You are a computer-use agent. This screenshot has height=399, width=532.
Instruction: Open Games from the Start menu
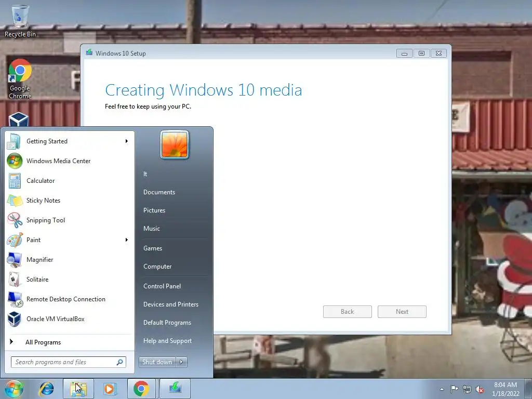click(153, 248)
